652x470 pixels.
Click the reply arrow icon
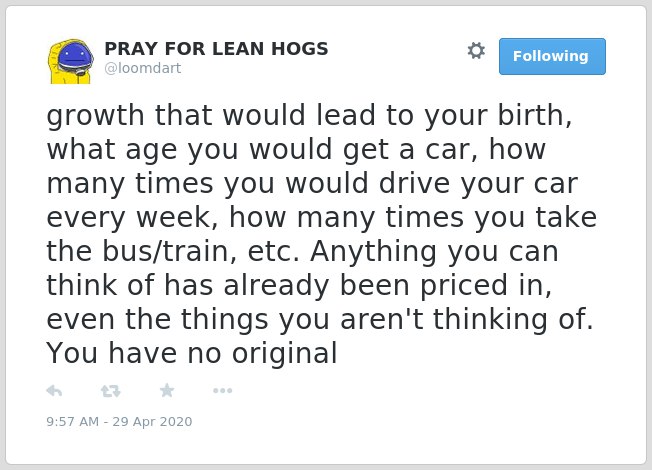54,391
